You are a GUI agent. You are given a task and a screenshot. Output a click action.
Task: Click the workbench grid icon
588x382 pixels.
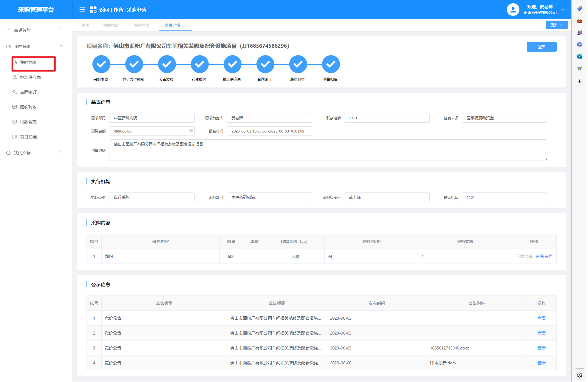coord(93,10)
